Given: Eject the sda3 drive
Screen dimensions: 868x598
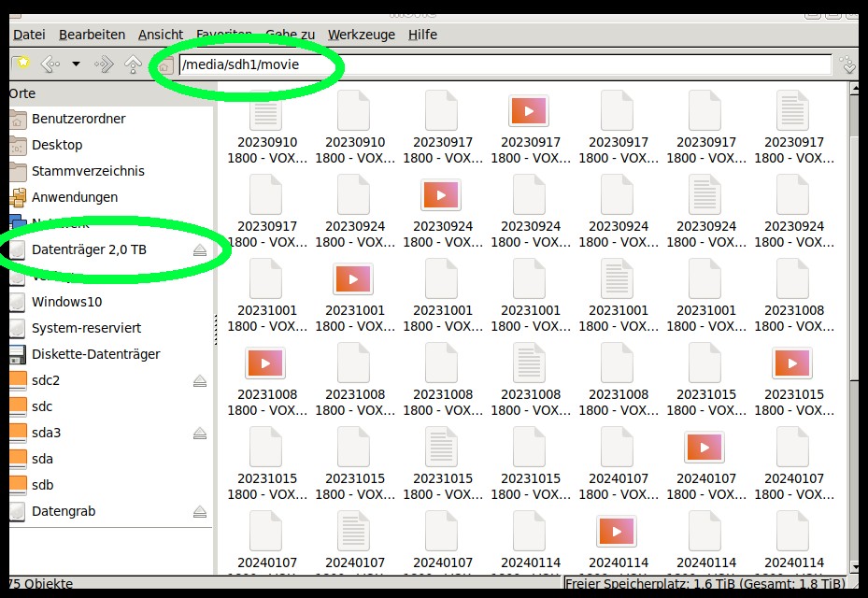Looking at the screenshot, I should pos(200,433).
